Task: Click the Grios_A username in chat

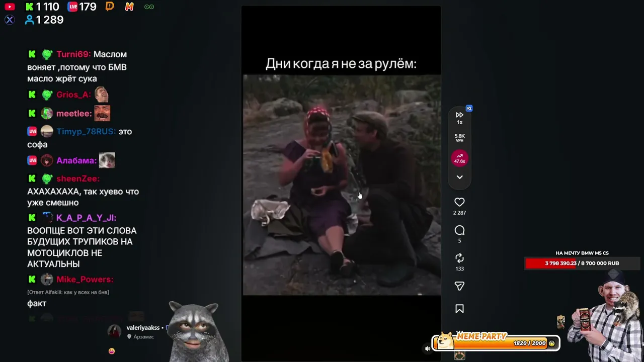Action: (x=73, y=95)
